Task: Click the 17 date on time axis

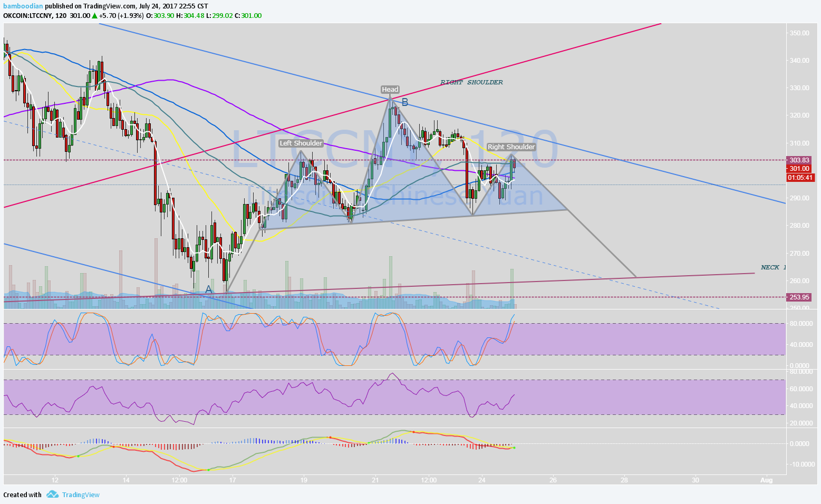Action: coord(233,480)
